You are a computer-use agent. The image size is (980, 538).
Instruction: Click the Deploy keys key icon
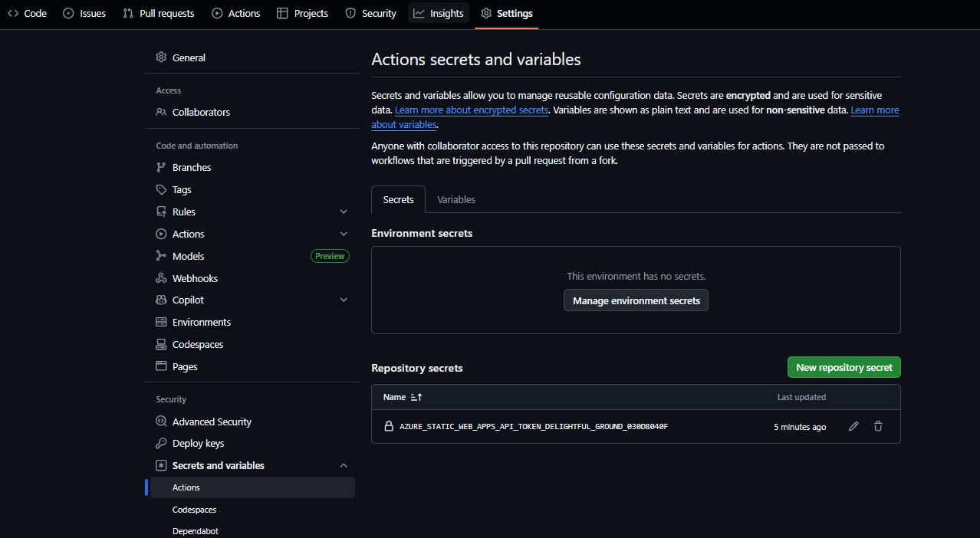click(161, 443)
